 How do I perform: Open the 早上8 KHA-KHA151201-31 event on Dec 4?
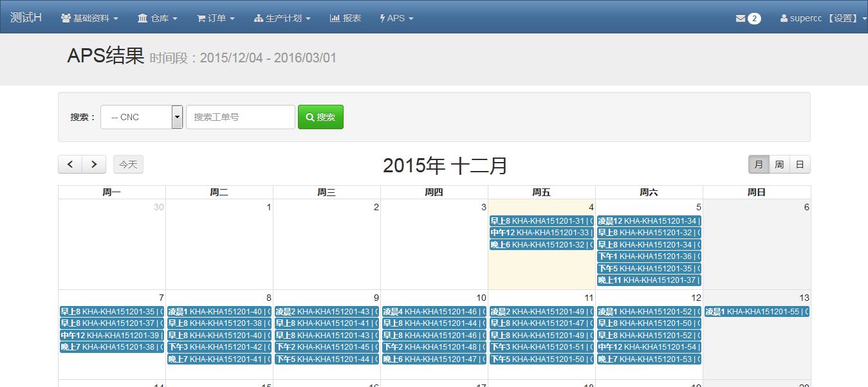[541, 221]
